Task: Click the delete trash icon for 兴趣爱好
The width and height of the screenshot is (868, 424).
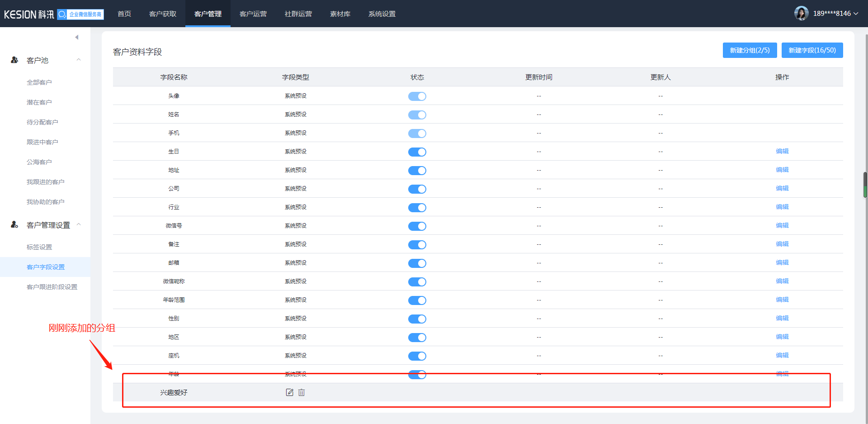Action: click(x=302, y=392)
